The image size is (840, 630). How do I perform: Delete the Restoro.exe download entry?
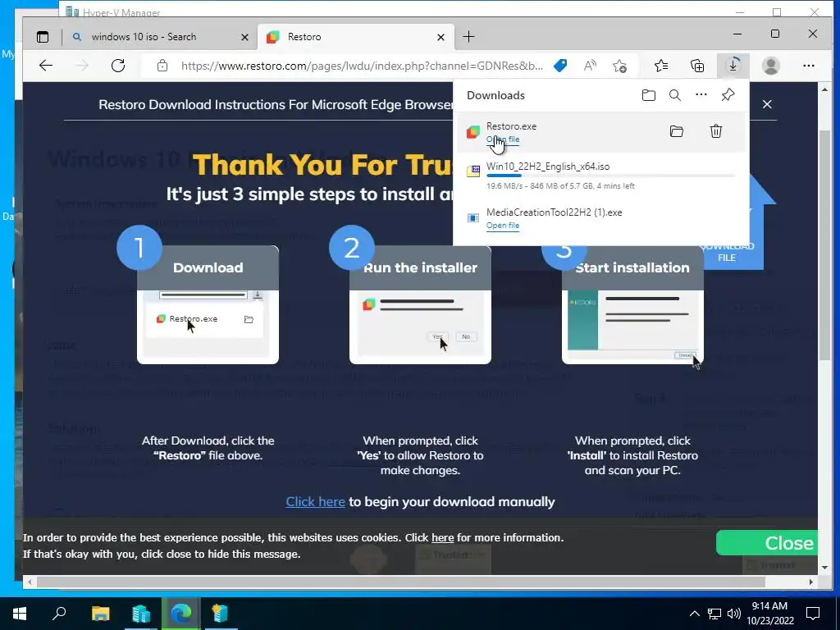tap(716, 131)
